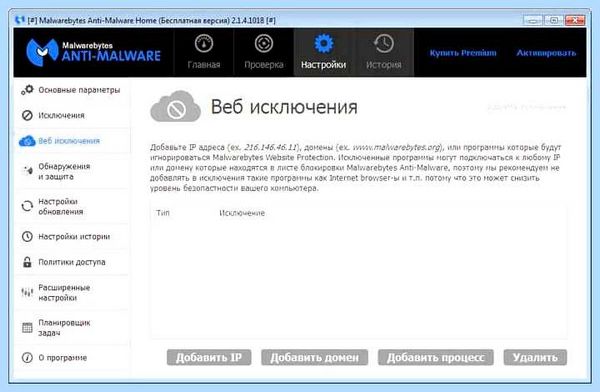The width and height of the screenshot is (600, 392).
Task: Switch to the Проверка tab
Action: (264, 52)
